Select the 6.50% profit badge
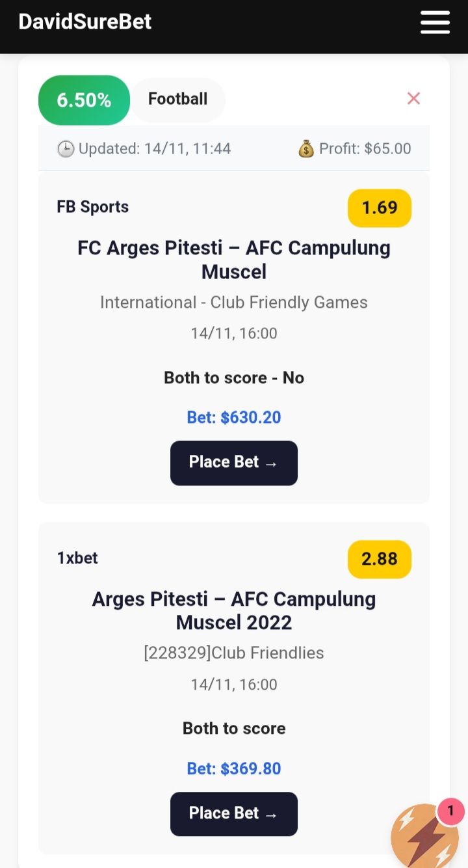468x868 pixels. 84,100
